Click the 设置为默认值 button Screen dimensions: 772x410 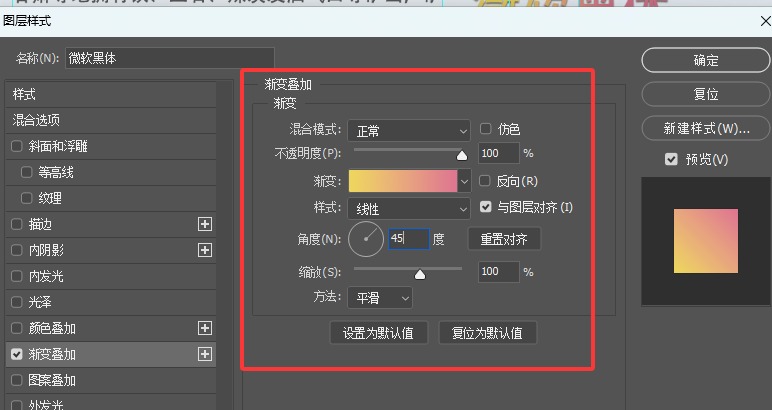[378, 333]
